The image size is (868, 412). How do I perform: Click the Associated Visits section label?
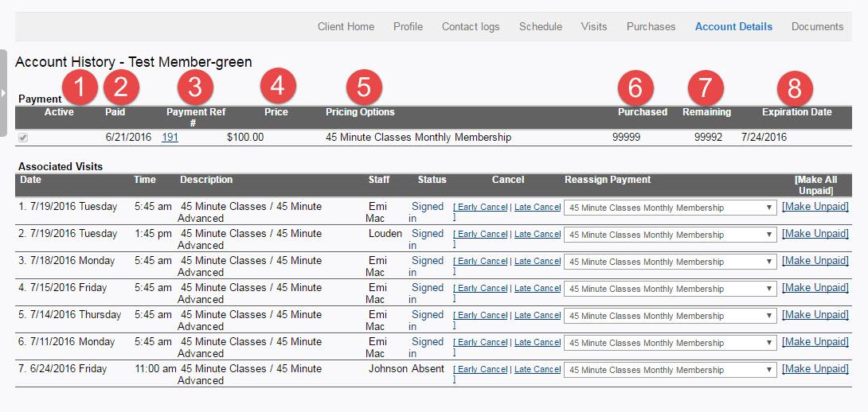61,166
